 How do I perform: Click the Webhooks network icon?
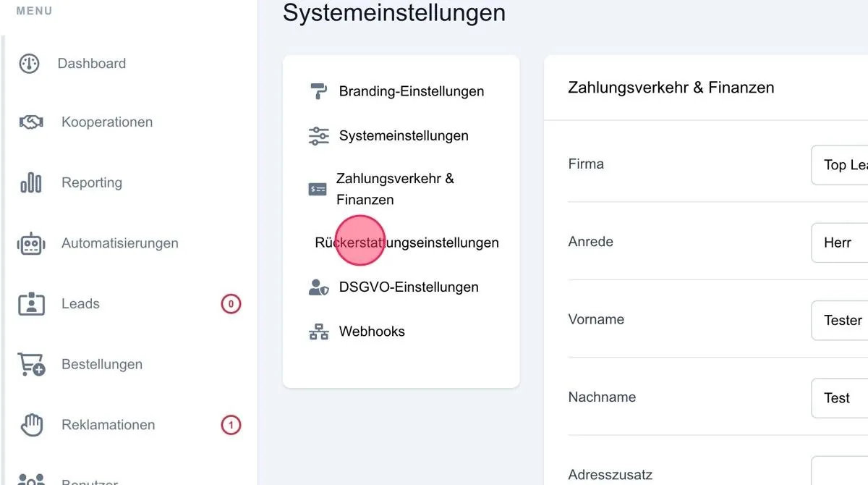tap(318, 332)
